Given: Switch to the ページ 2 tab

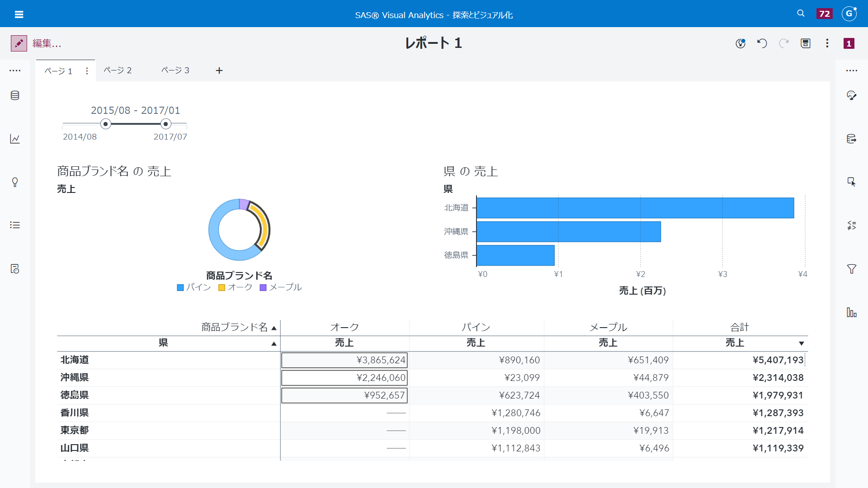Looking at the screenshot, I should click(118, 70).
